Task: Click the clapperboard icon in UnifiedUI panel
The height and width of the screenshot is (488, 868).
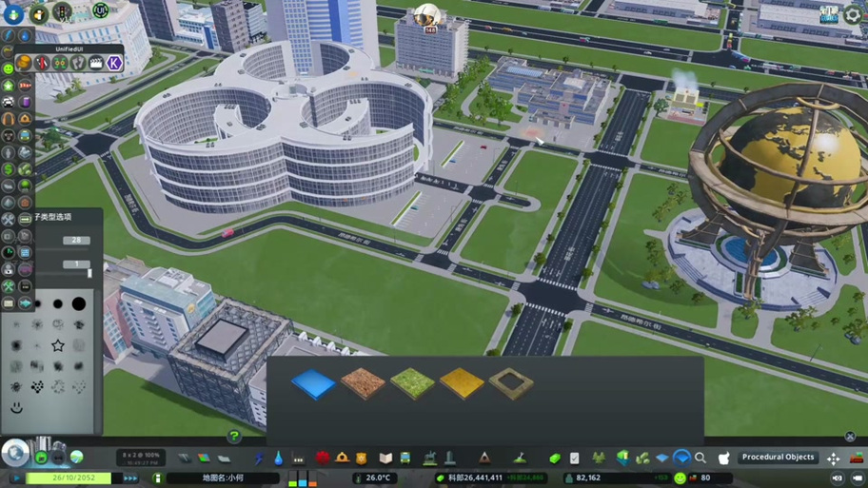Action: coord(96,63)
